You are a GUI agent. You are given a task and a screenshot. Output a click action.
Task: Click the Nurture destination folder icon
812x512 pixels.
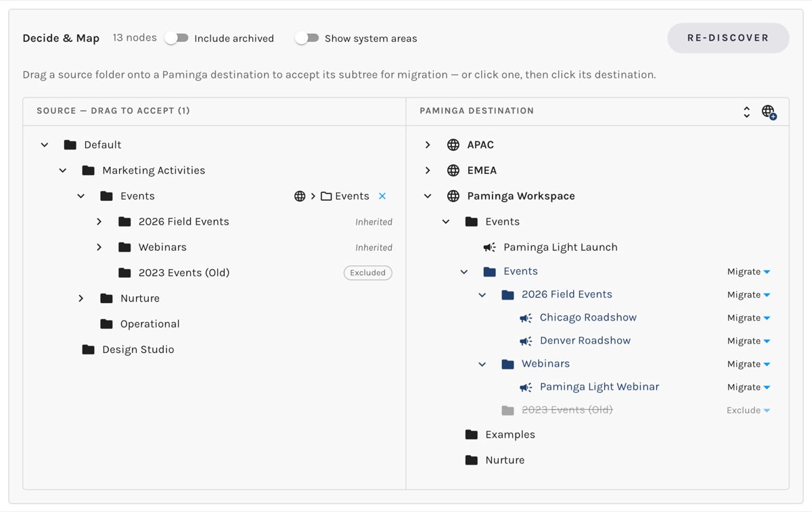[x=472, y=460]
